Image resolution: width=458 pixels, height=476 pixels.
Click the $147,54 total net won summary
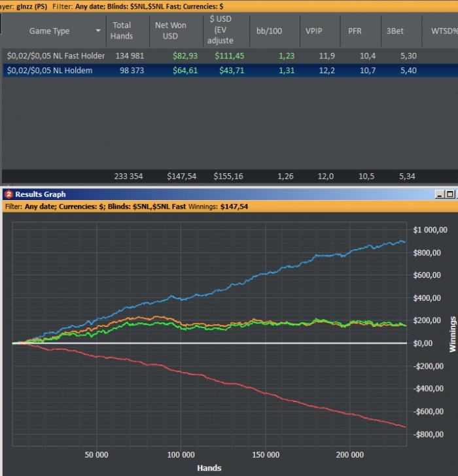(182, 177)
